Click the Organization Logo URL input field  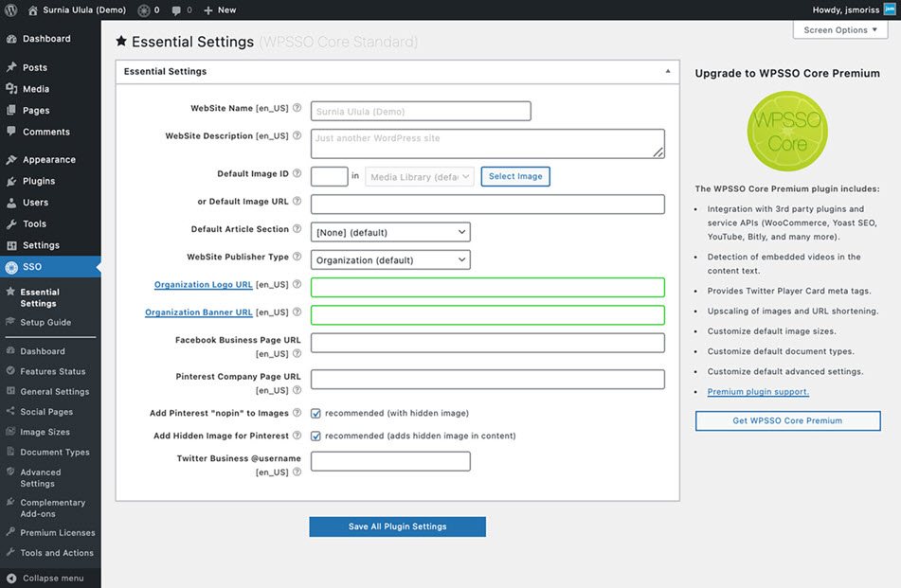(488, 287)
